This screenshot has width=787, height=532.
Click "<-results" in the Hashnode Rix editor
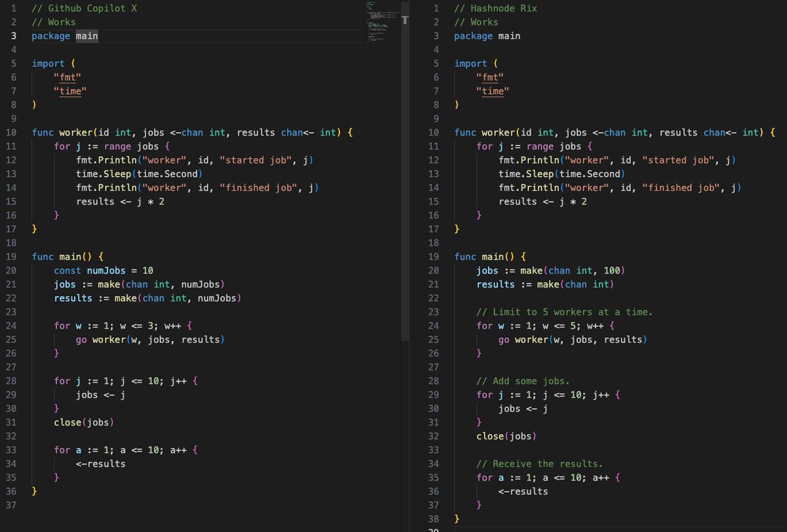pos(523,491)
